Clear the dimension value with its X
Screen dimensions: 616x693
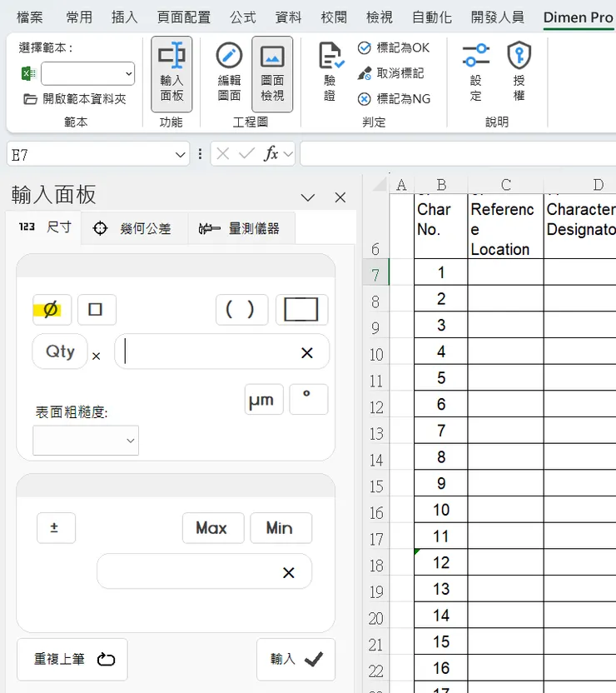coord(307,352)
